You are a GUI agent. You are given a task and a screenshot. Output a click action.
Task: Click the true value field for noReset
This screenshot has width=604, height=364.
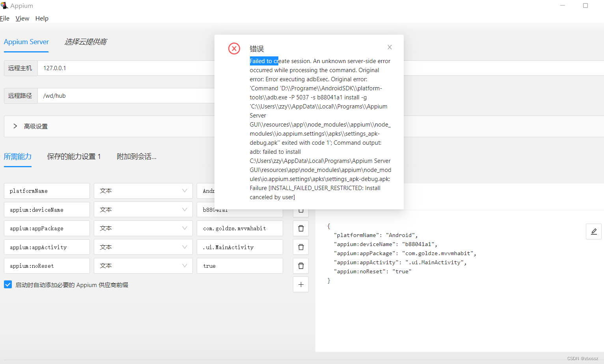[x=240, y=266]
